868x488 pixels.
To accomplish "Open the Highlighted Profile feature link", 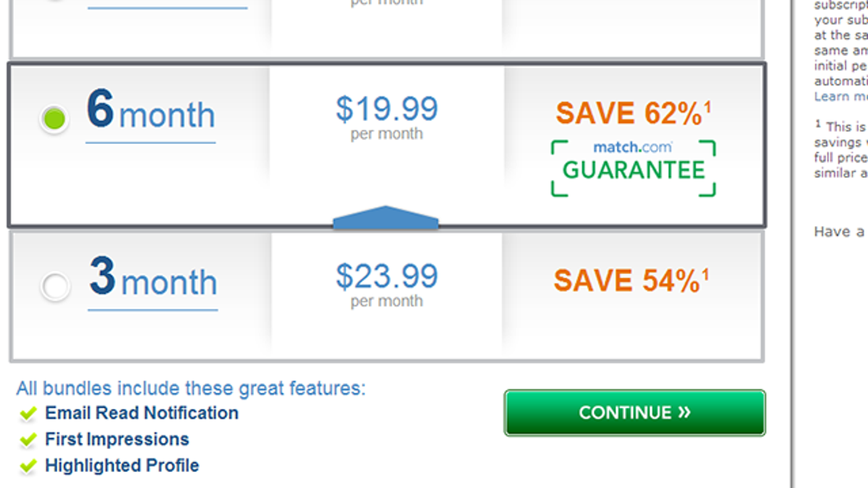I will click(122, 465).
